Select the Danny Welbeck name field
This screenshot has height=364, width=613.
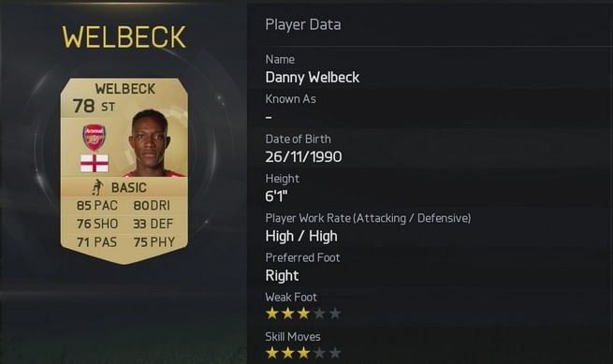[x=312, y=77]
